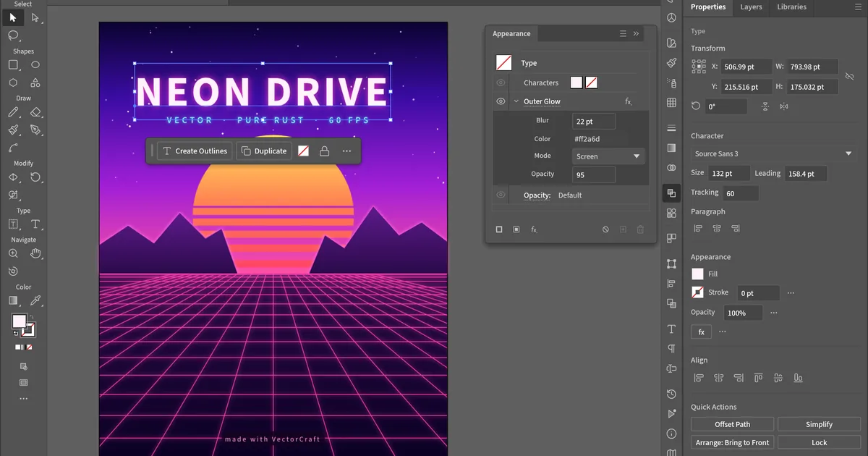Open the toolbar more-tools ellipsis
This screenshot has width=868, height=456.
24,398
